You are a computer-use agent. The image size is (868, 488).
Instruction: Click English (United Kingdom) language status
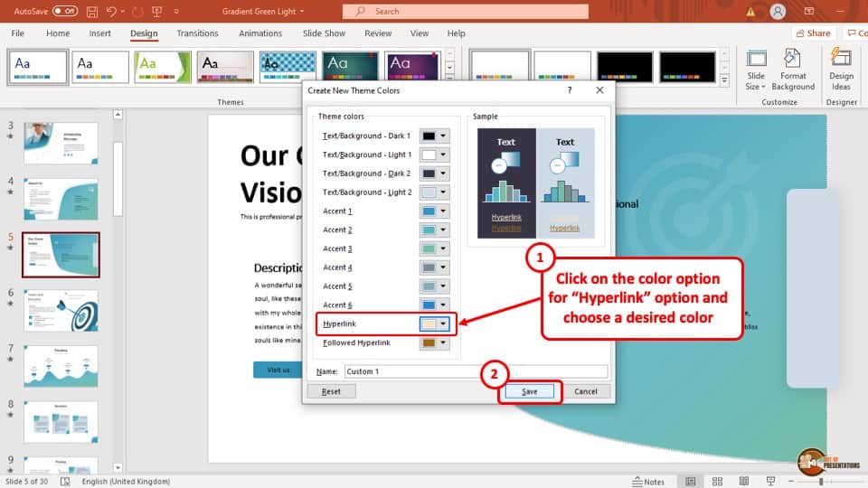126,482
